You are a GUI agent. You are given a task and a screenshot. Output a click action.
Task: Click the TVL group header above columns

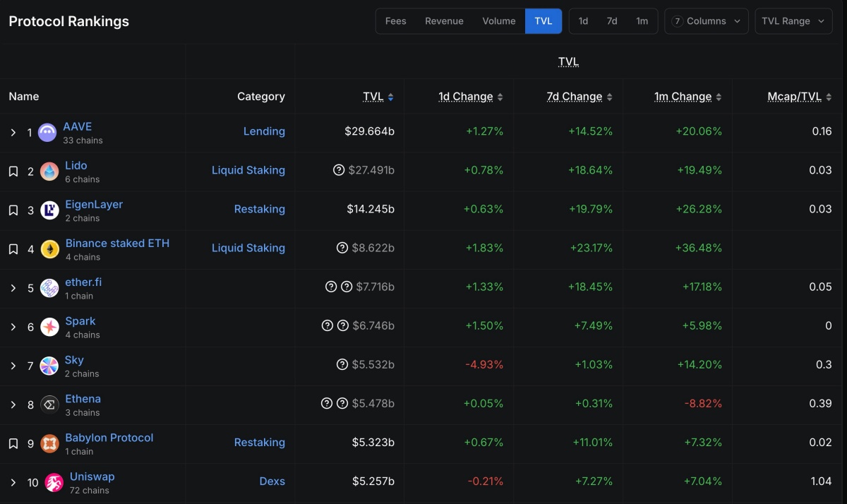coord(568,61)
